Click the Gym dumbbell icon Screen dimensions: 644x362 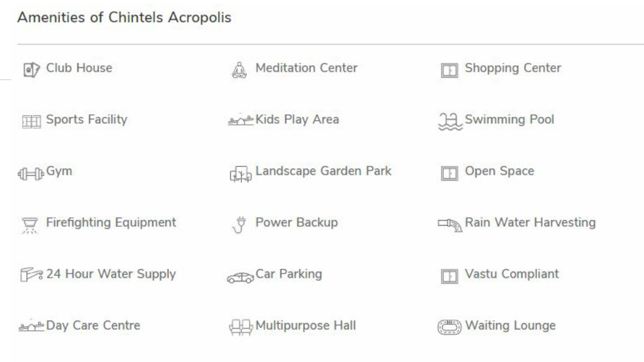pyautogui.click(x=31, y=174)
